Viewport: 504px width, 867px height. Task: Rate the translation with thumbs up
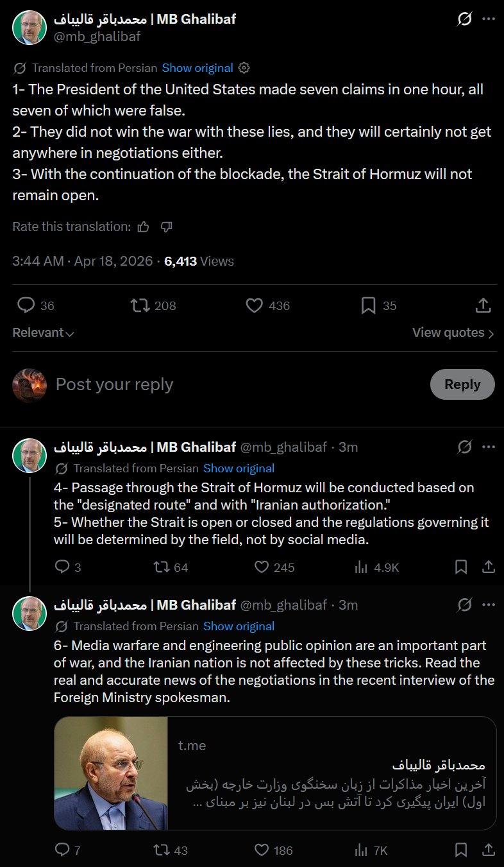tap(144, 227)
